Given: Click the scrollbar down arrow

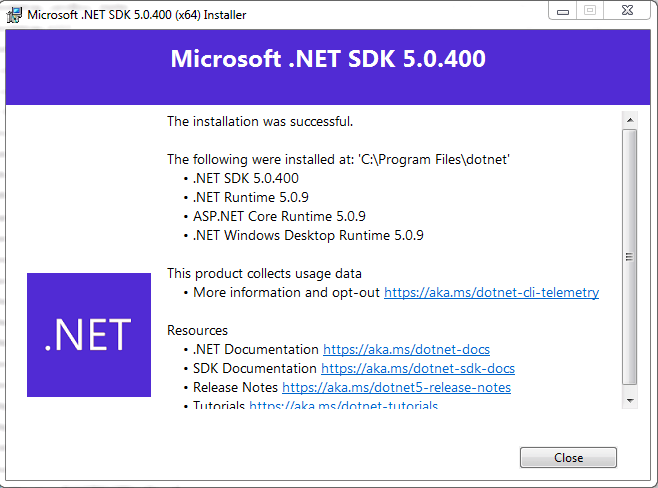Looking at the screenshot, I should 630,401.
